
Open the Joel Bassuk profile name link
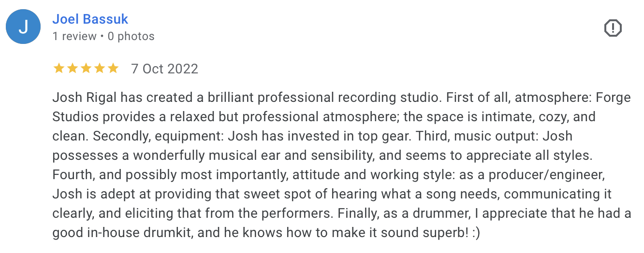90,19
